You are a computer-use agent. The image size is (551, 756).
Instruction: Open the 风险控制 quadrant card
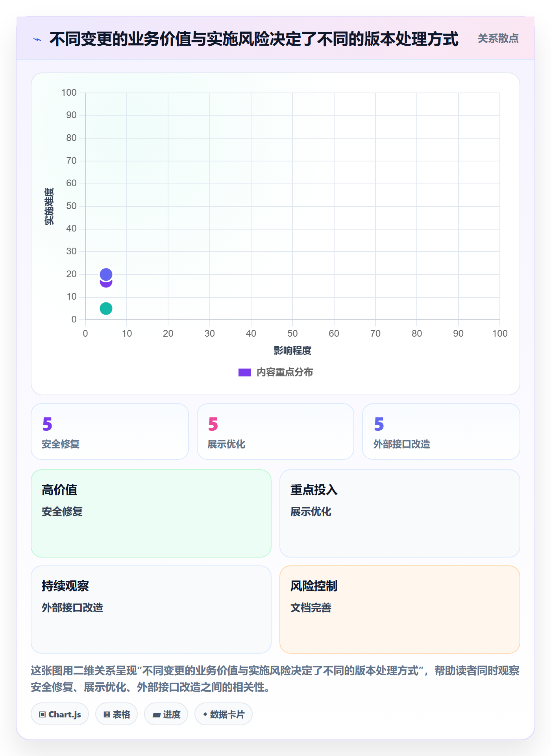pos(400,610)
